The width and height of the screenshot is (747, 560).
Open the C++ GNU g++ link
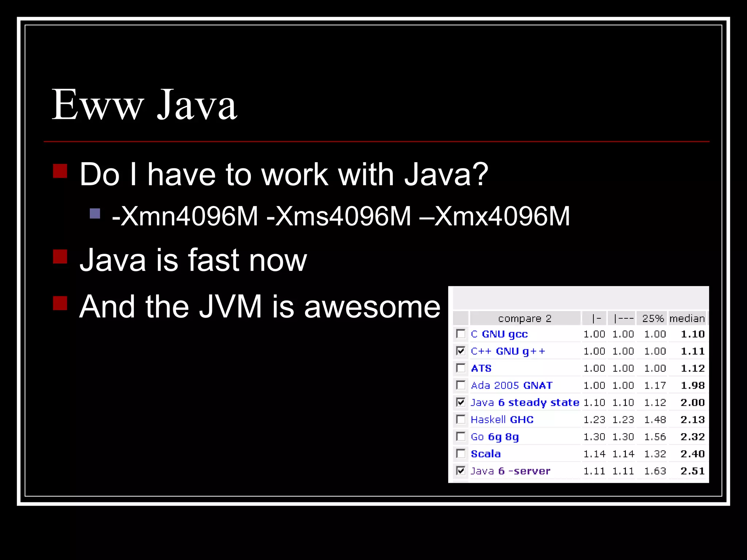coord(508,351)
